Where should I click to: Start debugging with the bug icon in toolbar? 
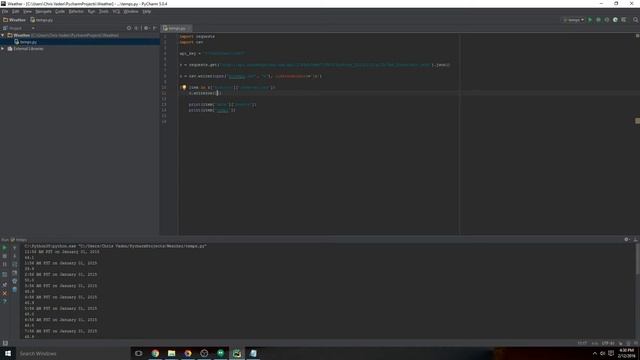coord(598,20)
